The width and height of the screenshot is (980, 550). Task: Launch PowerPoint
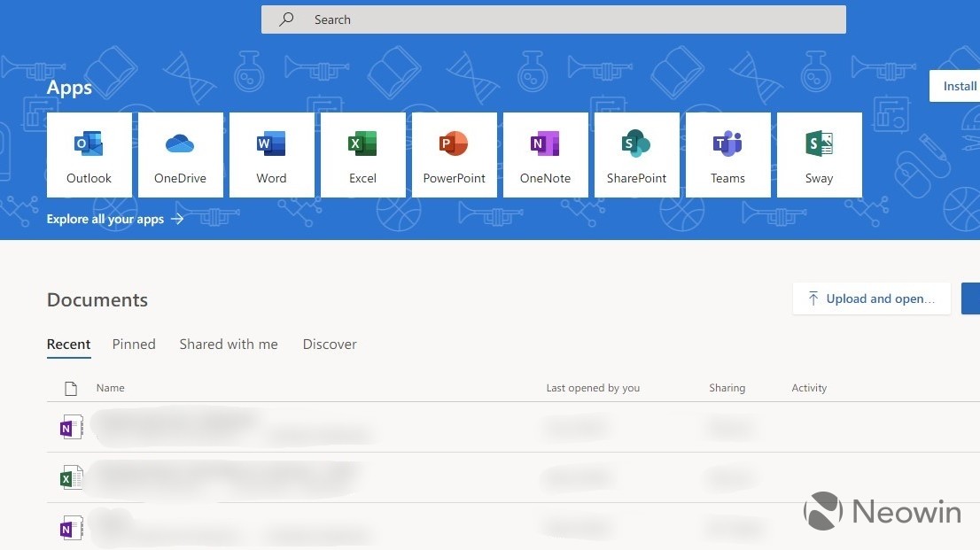(x=454, y=154)
